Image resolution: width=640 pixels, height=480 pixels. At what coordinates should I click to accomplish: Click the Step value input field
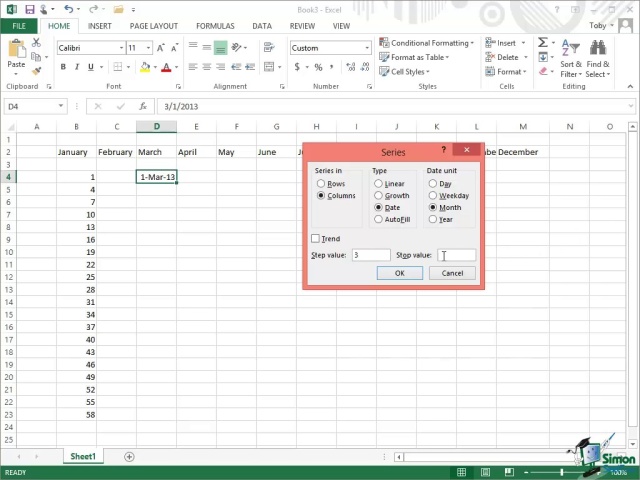(371, 255)
